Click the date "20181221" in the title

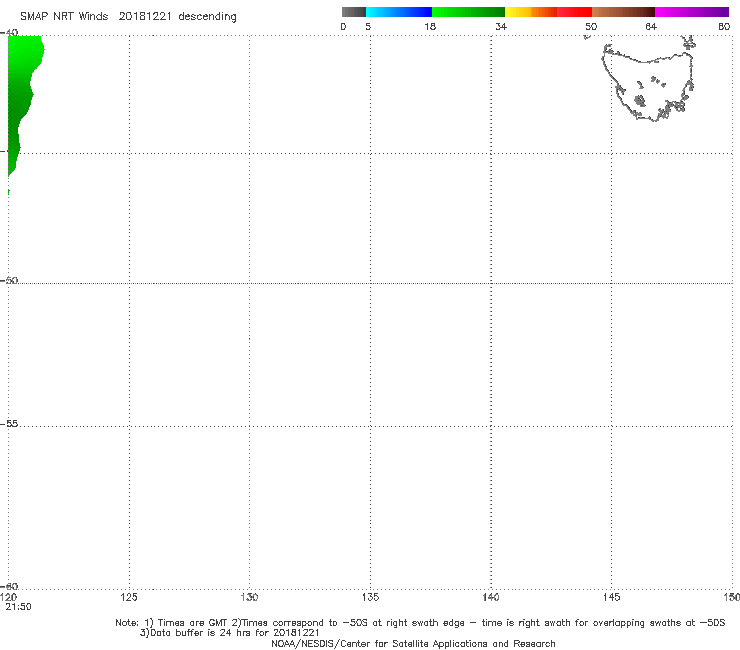coord(145,17)
